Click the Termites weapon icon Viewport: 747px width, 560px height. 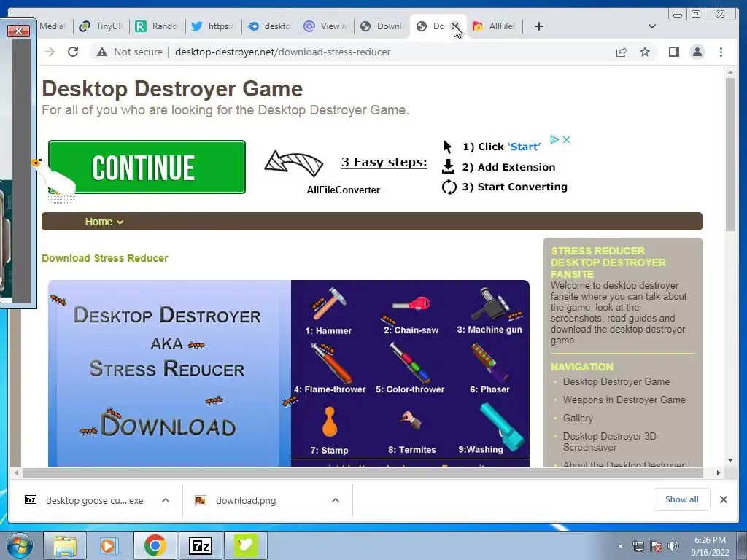(x=411, y=421)
